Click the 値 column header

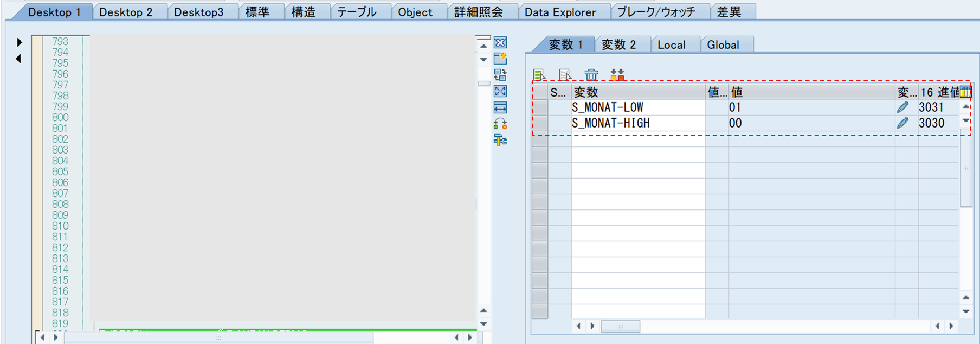point(811,92)
